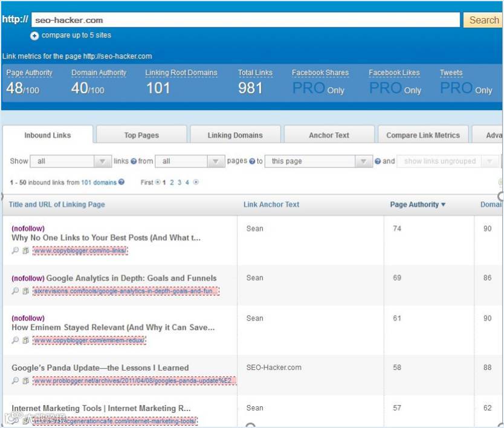Switch to the Inbound Links tab
This screenshot has width=504, height=428.
(x=48, y=135)
